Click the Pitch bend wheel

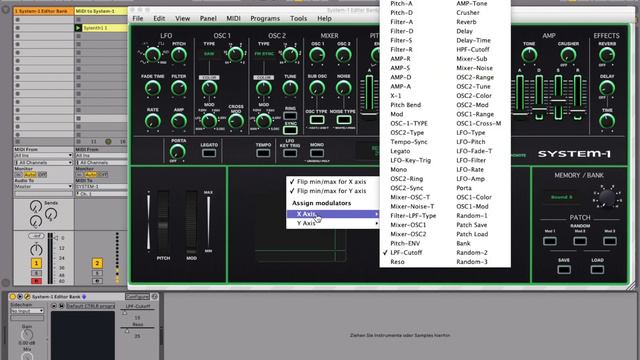pos(163,222)
